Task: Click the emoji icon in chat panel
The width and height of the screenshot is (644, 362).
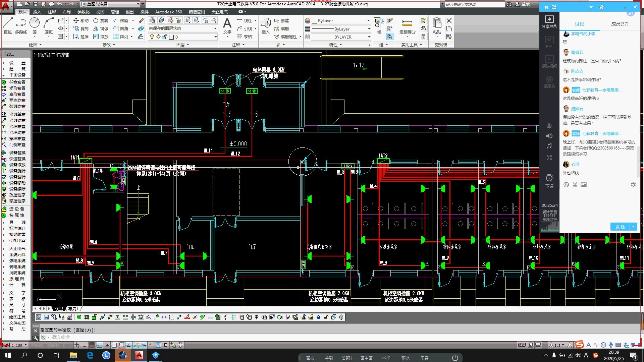Action: 566,185
